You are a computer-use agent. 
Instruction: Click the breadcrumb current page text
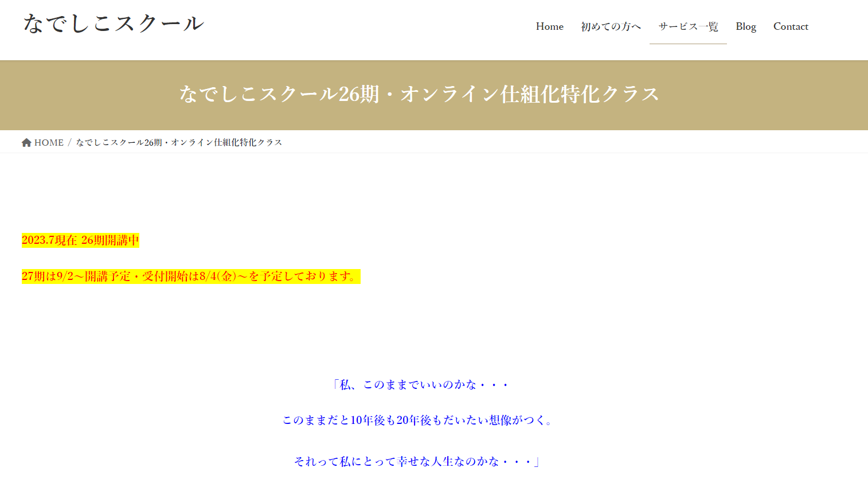[x=179, y=143]
